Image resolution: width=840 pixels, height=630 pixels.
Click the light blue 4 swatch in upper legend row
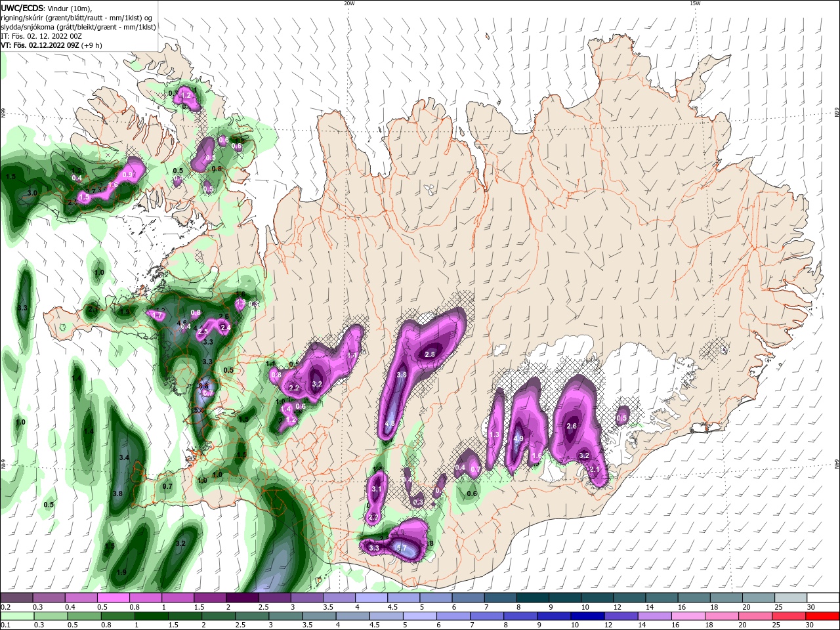pos(371,598)
